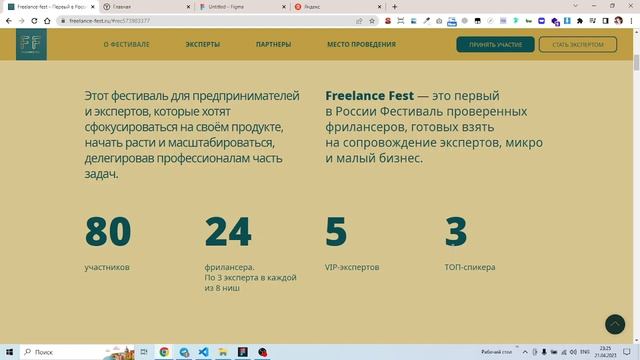
Task: Click the number '80' participants stat
Action: point(108,231)
